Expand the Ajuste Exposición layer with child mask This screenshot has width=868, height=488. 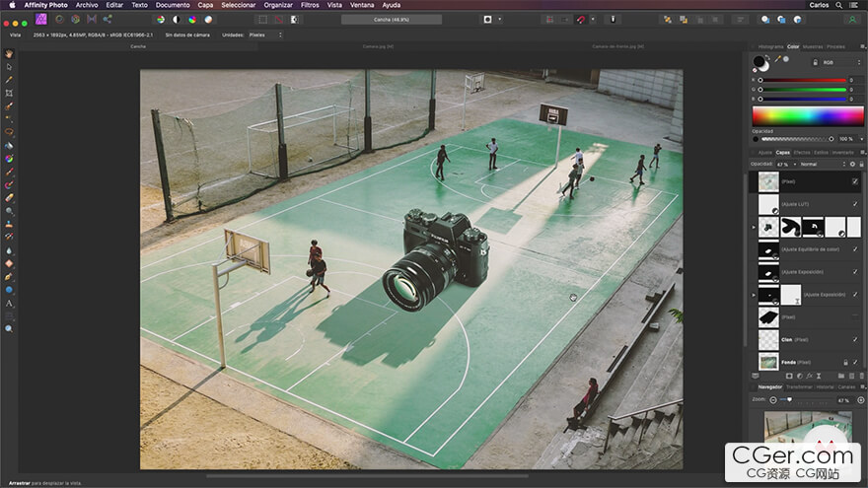753,295
